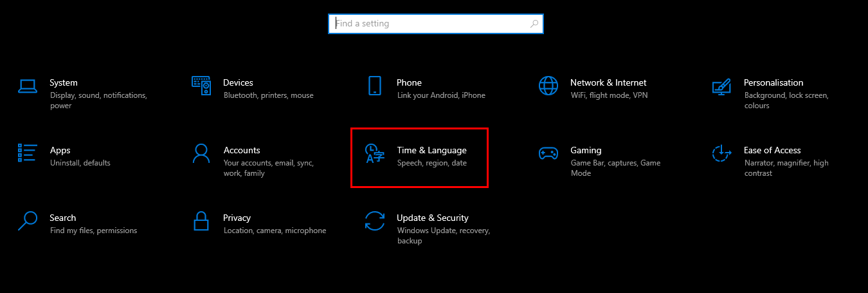Click the Personalisation paintbrush icon
This screenshot has height=293, width=868.
721,86
